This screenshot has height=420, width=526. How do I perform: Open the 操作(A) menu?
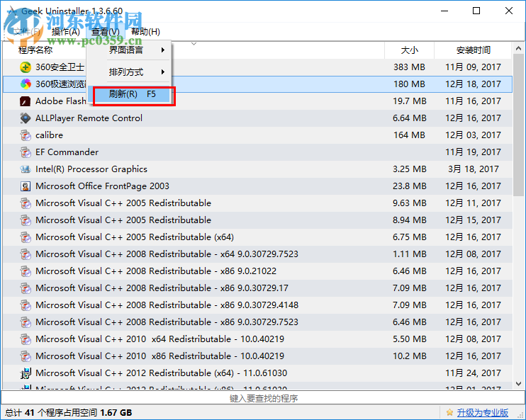(x=66, y=32)
